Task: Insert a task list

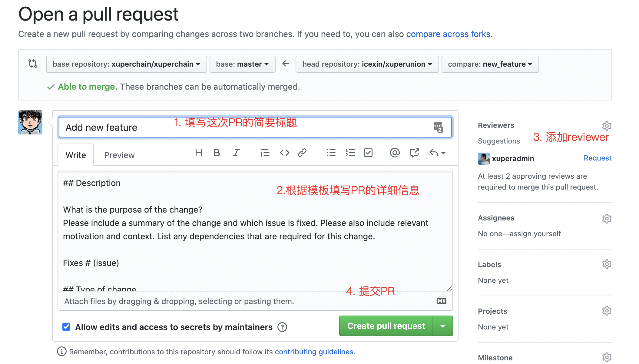Action: (x=368, y=153)
